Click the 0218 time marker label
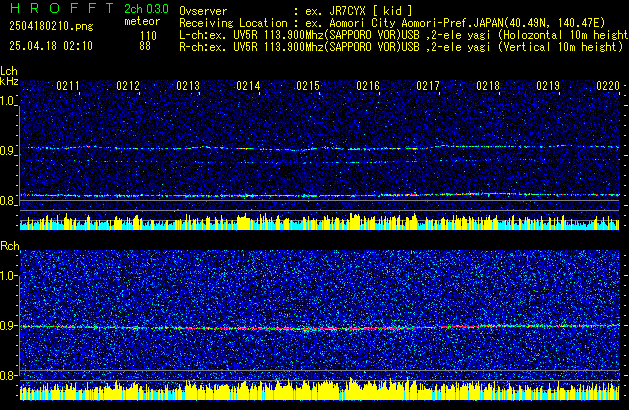The image size is (629, 410). 488,86
